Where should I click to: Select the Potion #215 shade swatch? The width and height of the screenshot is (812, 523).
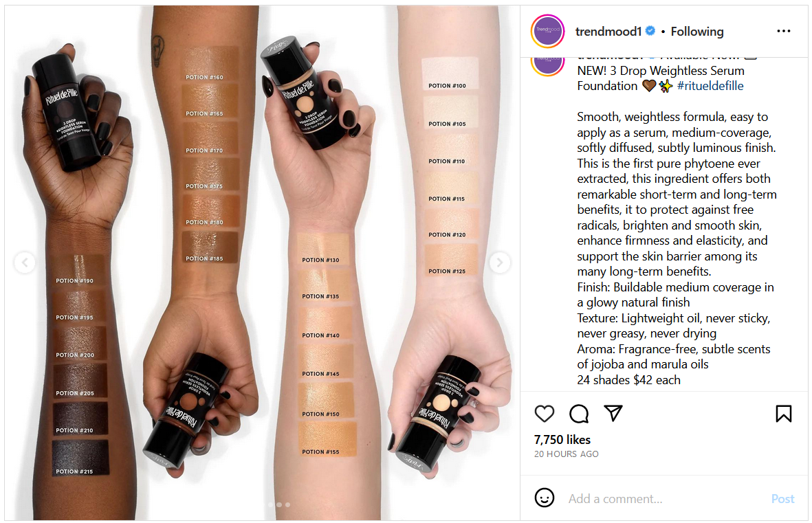click(80, 458)
